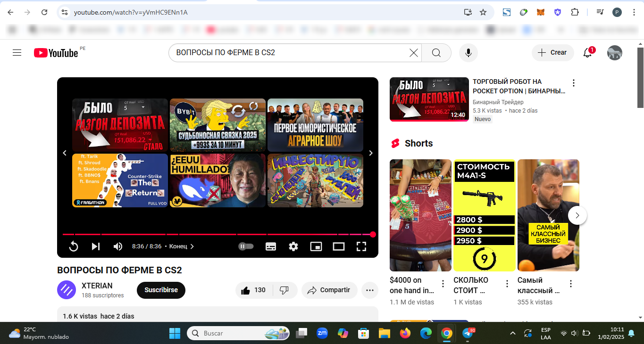
Task: Toggle subtitles closed captions button
Action: click(271, 246)
